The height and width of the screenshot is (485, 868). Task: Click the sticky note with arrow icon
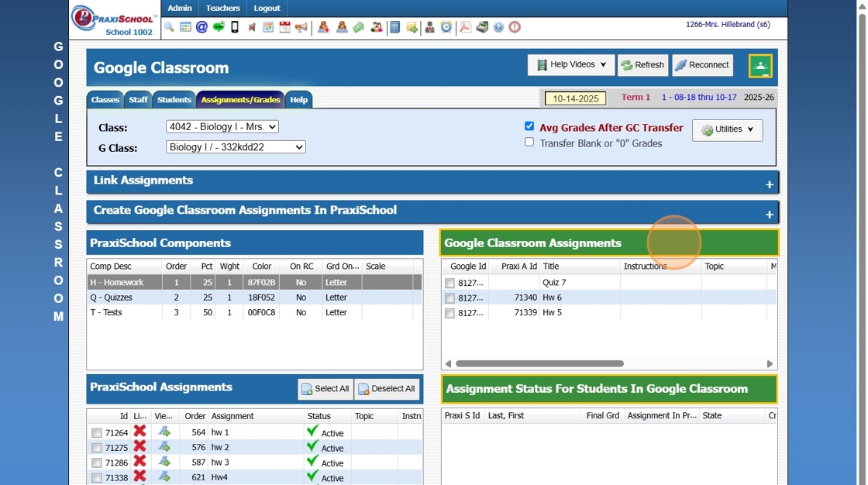click(412, 27)
